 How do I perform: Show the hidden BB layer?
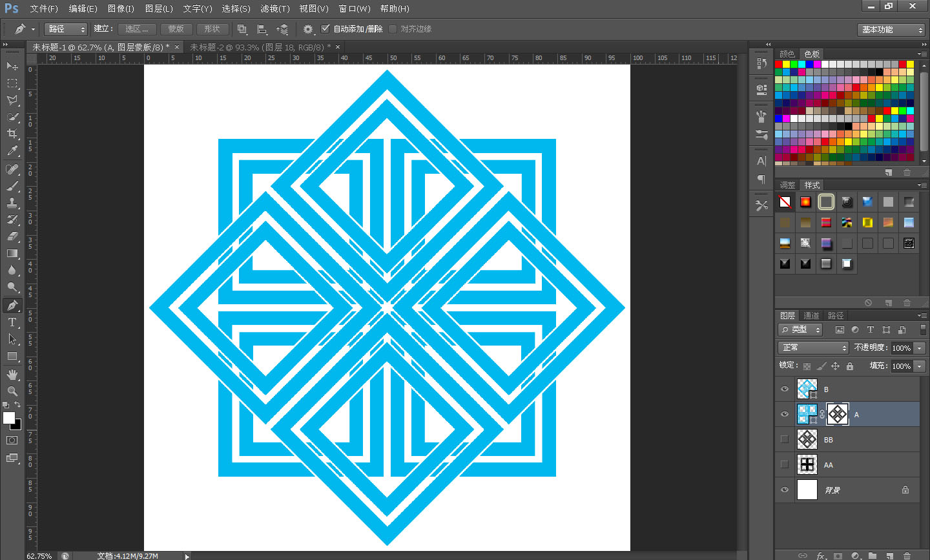[x=785, y=439]
